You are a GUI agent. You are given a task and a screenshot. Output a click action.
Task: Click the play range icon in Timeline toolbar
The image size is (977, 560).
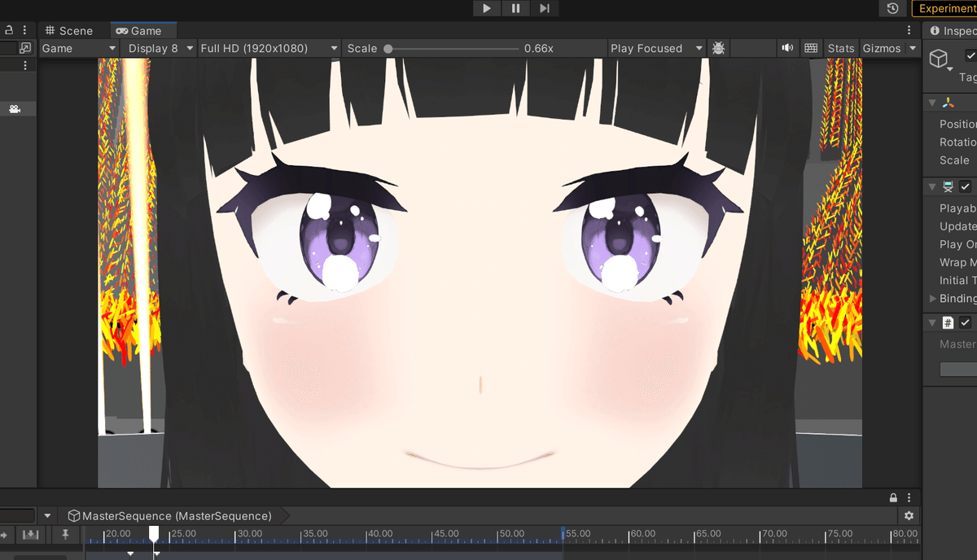(30, 535)
